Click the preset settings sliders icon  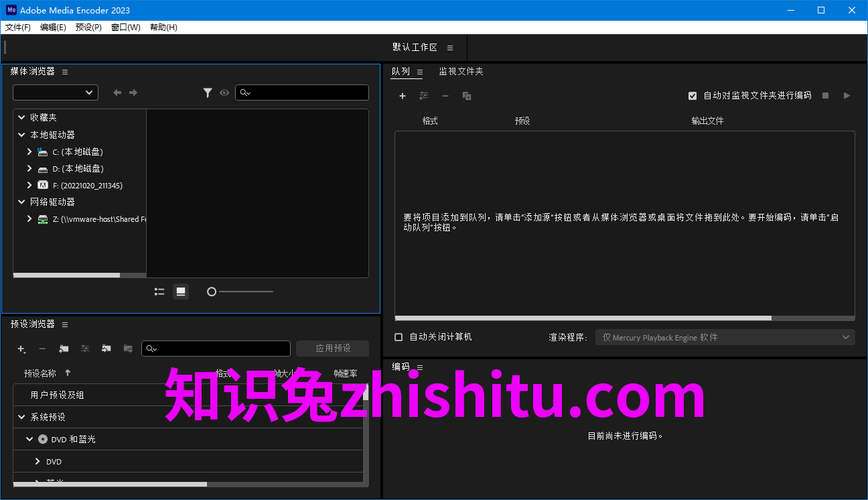coord(85,349)
